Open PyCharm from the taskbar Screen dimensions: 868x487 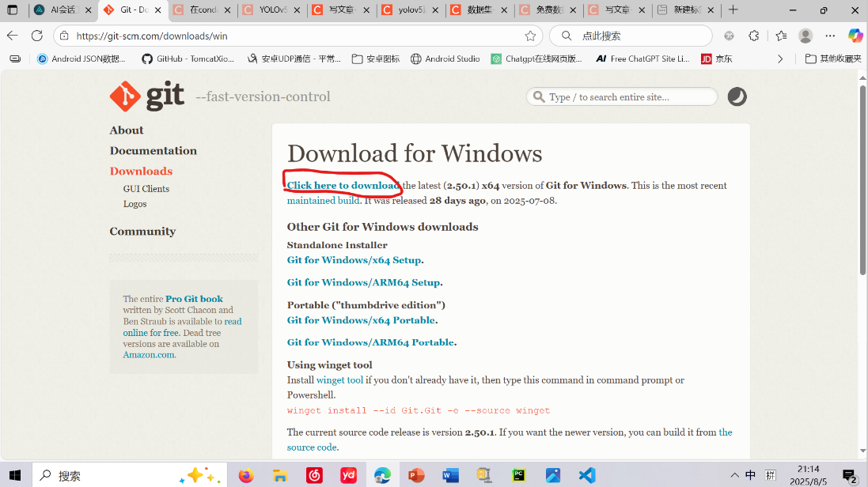[519, 475]
